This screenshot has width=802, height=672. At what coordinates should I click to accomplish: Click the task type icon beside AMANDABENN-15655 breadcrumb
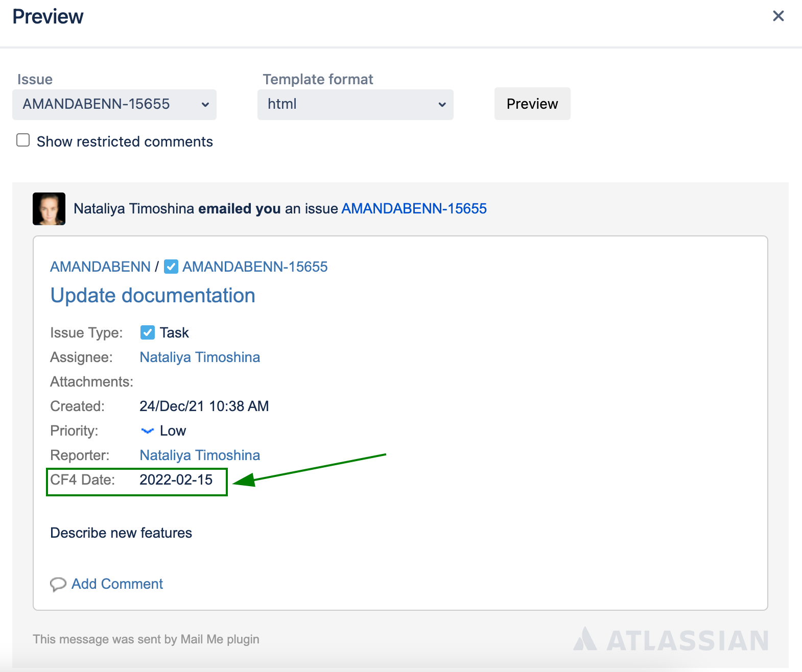(x=171, y=267)
